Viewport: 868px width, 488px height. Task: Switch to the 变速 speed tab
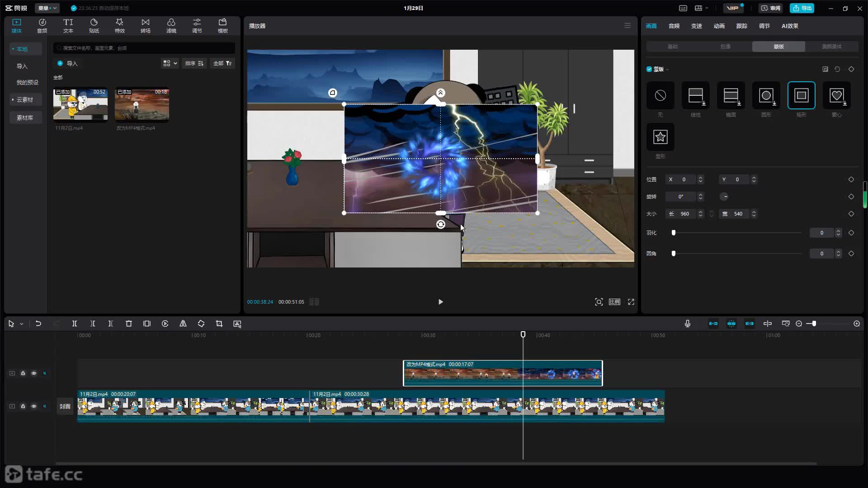point(696,26)
